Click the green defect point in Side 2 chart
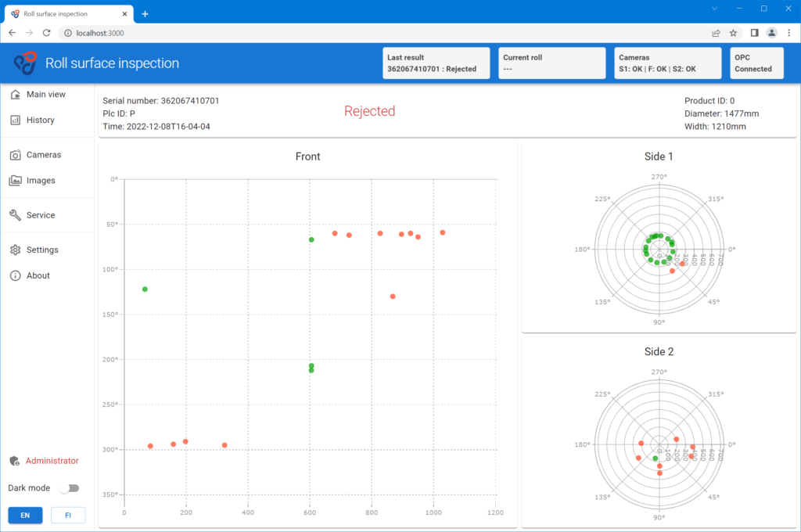This screenshot has width=801, height=532. click(656, 458)
